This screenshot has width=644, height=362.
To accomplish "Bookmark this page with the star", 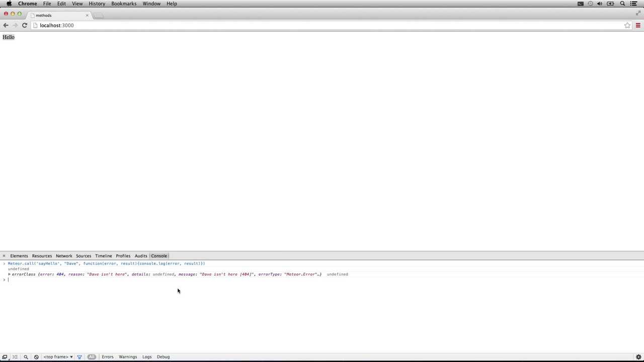I will pyautogui.click(x=627, y=25).
